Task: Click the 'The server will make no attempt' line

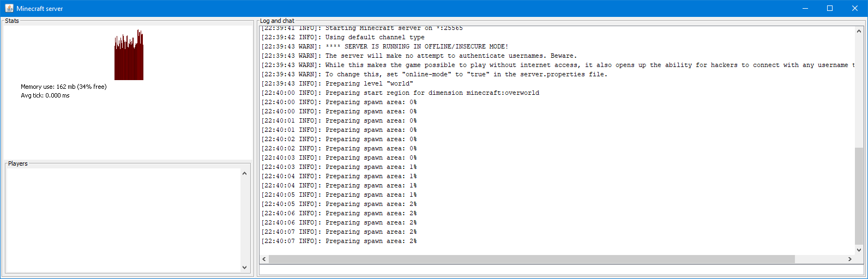Action: (x=419, y=56)
